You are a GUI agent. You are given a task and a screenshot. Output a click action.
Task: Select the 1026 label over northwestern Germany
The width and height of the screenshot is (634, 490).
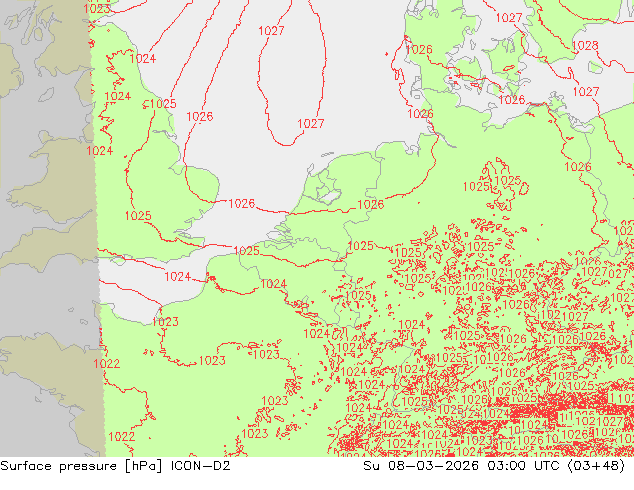371,205
